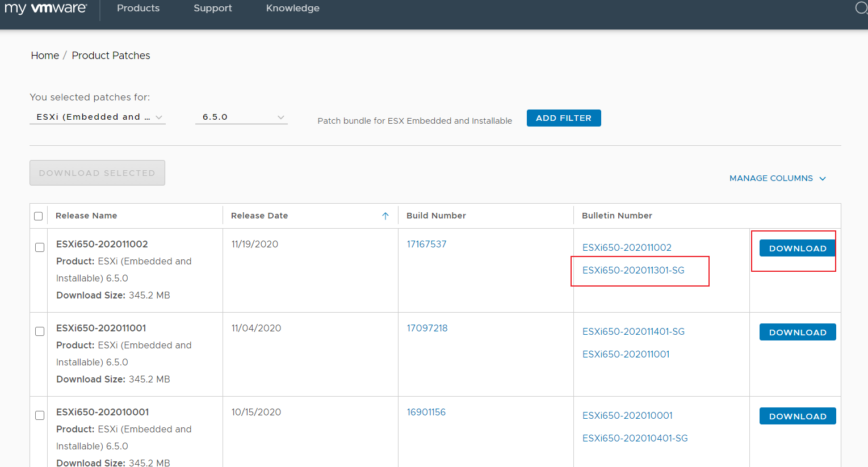Open the Support menu

click(x=213, y=9)
